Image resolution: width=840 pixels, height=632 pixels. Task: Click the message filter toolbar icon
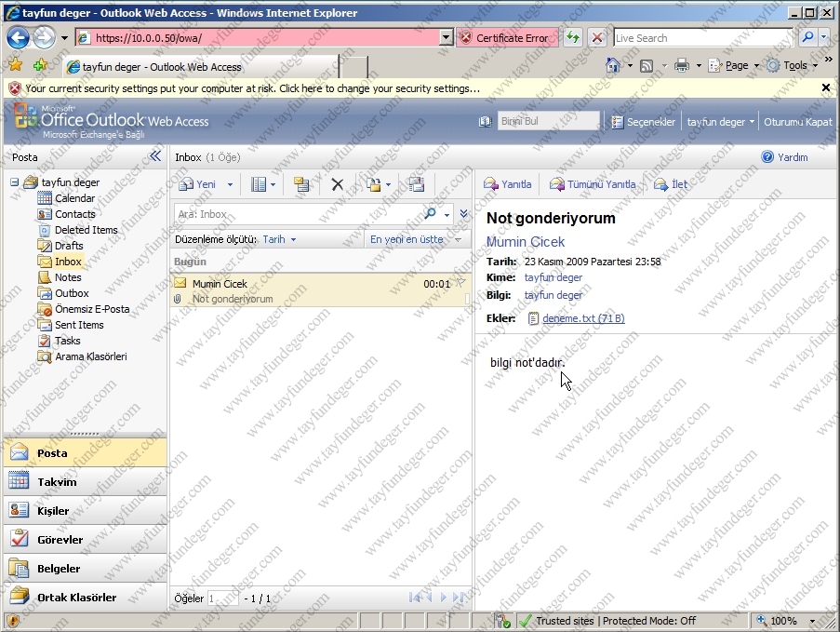click(x=416, y=184)
